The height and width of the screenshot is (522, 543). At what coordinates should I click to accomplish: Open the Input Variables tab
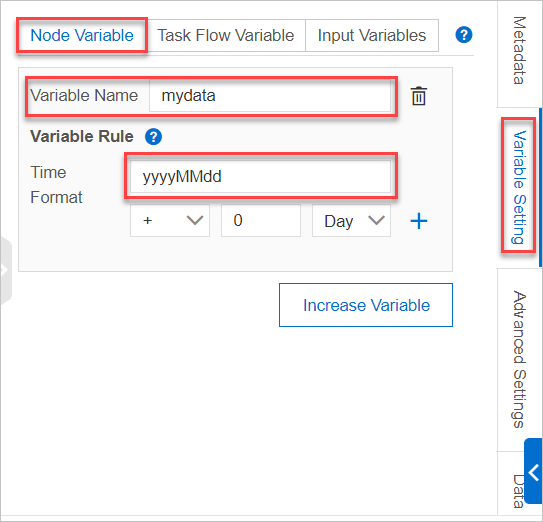372,35
